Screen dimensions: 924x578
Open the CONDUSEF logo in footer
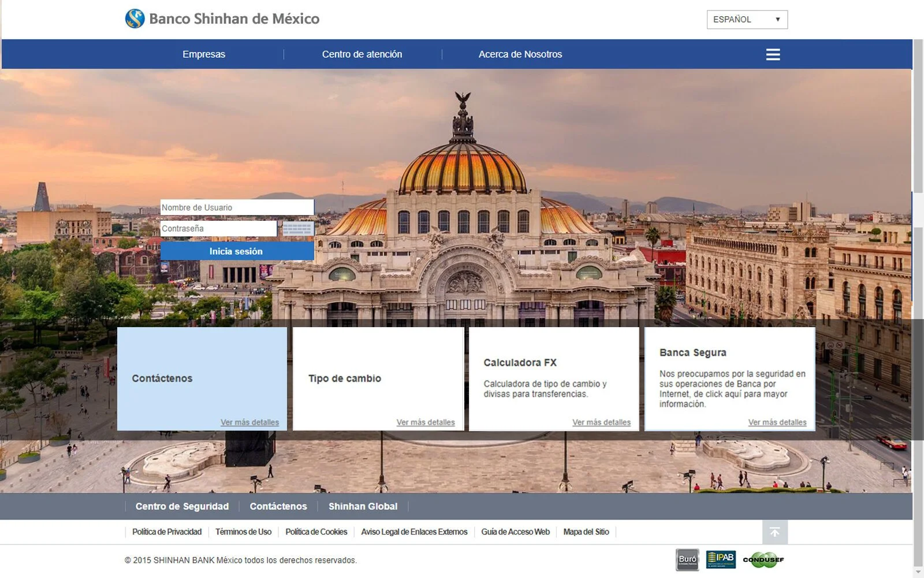click(x=763, y=560)
